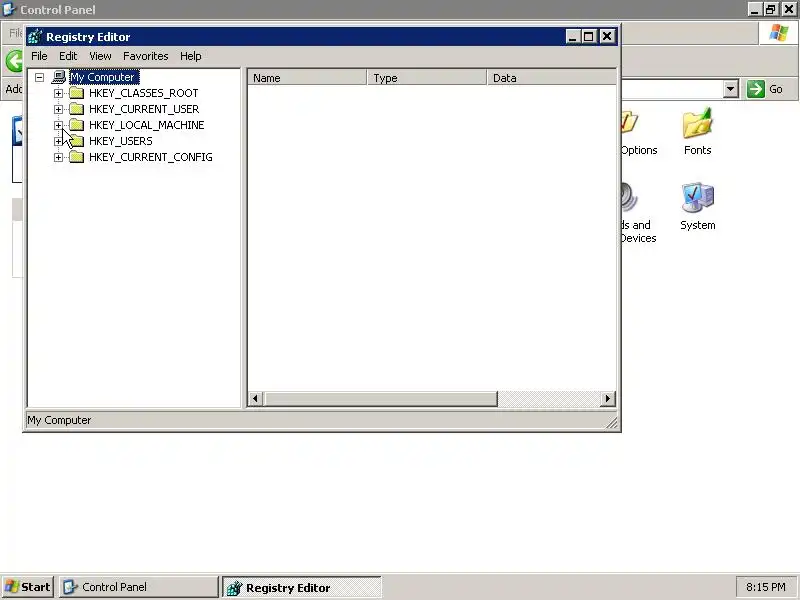Open the Edit menu in Registry Editor
The height and width of the screenshot is (600, 800).
[68, 56]
